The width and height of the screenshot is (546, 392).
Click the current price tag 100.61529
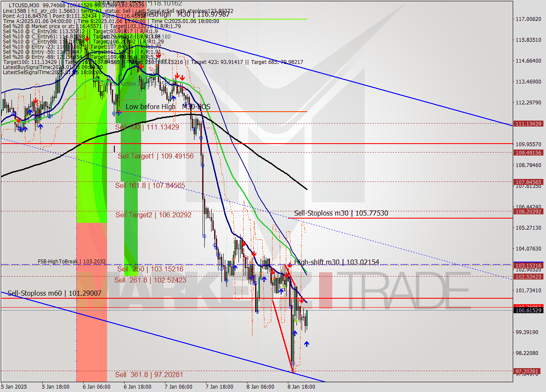[528, 311]
